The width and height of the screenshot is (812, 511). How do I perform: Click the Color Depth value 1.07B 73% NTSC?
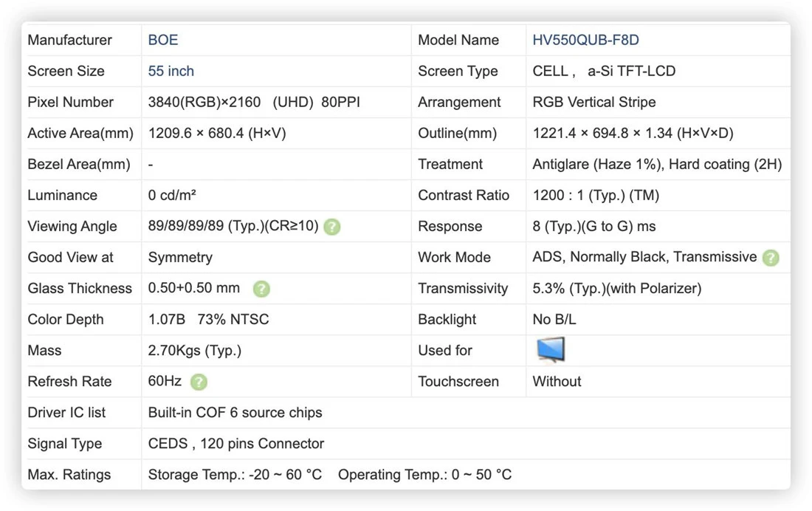209,319
